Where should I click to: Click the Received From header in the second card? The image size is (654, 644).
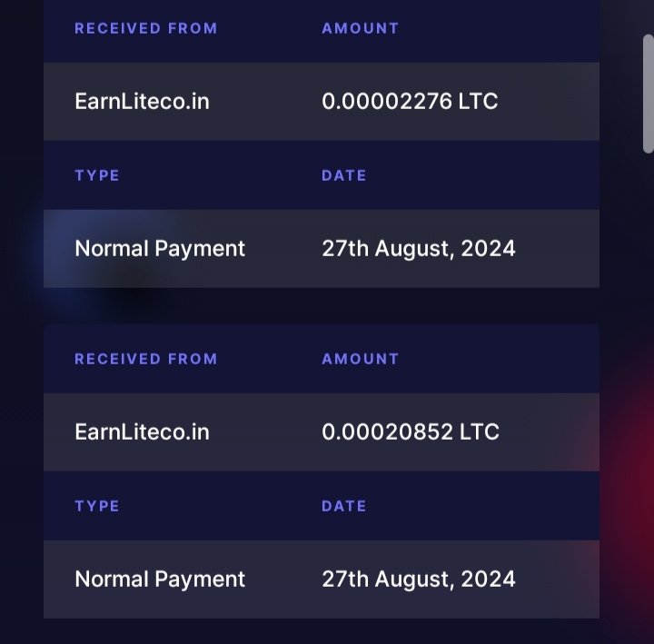pos(145,359)
